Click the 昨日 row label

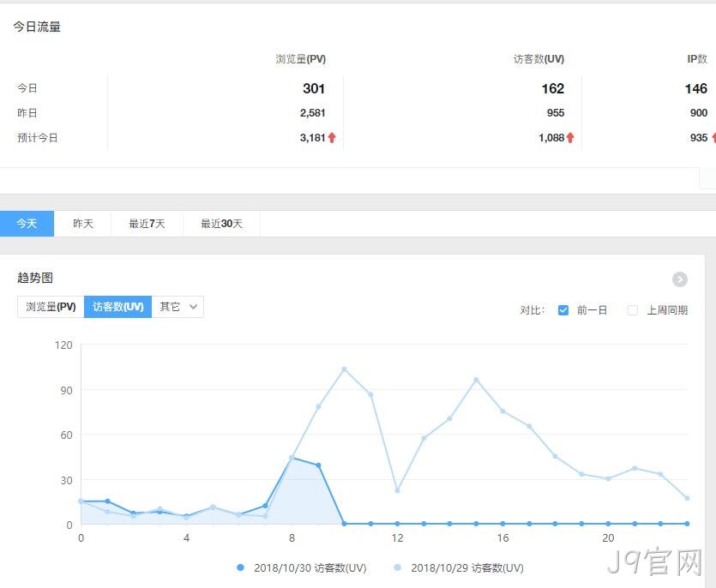pos(27,113)
